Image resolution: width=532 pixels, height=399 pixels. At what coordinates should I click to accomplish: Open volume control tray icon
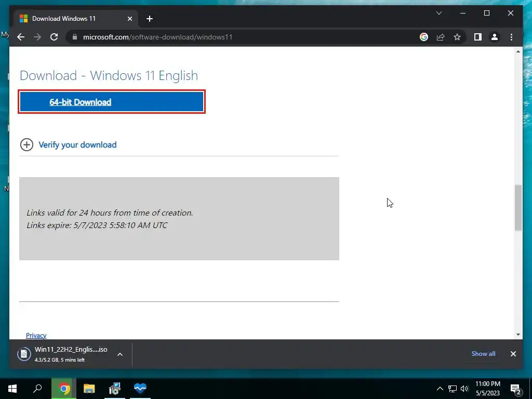[464, 389]
